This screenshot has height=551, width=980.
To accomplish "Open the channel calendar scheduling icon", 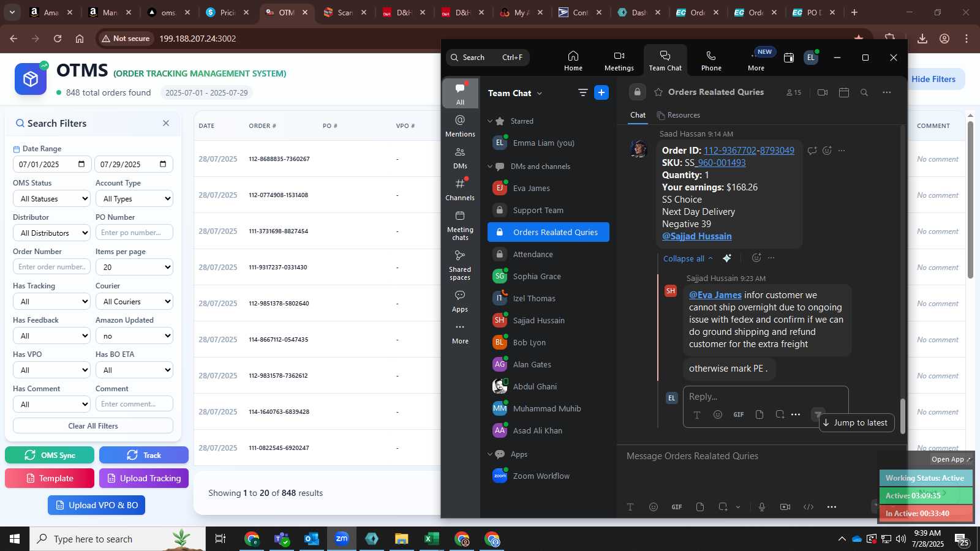I will point(844,92).
